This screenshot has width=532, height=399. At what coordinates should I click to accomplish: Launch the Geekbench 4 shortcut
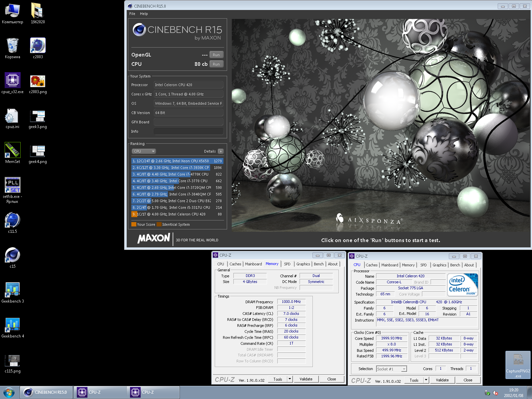pos(13,328)
